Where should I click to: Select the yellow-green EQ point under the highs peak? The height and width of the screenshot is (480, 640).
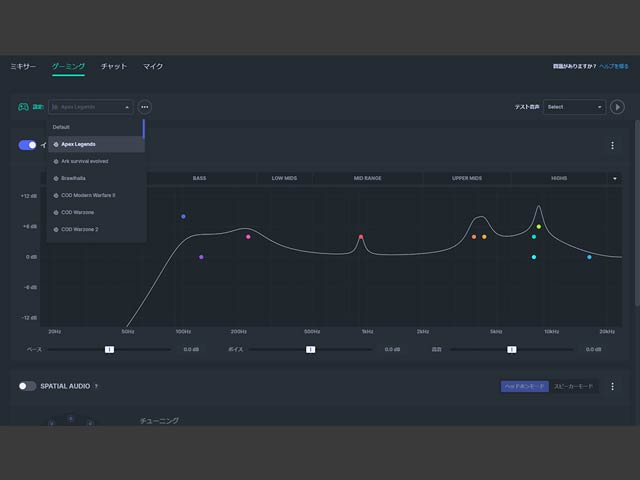pyautogui.click(x=539, y=227)
